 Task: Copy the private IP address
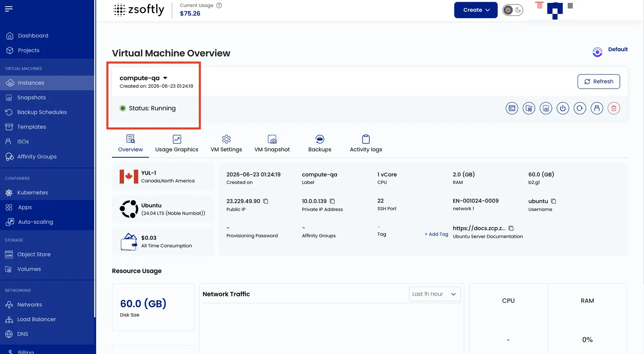(332, 201)
